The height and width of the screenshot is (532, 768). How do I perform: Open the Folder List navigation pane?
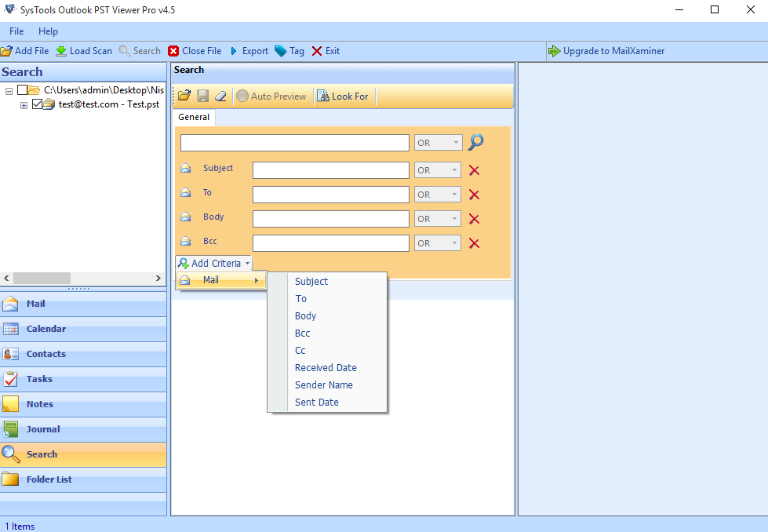[83, 479]
